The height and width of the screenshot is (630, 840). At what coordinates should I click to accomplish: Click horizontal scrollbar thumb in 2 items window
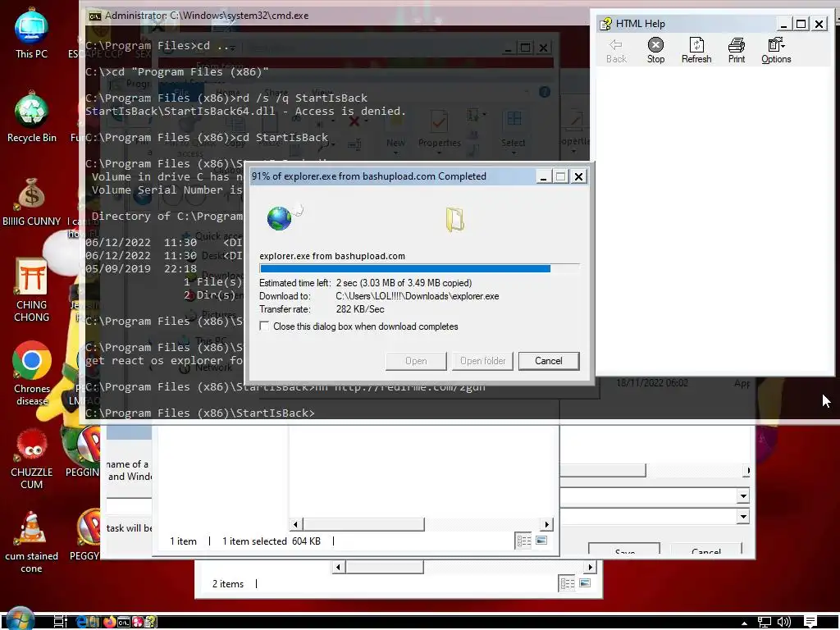click(x=384, y=567)
